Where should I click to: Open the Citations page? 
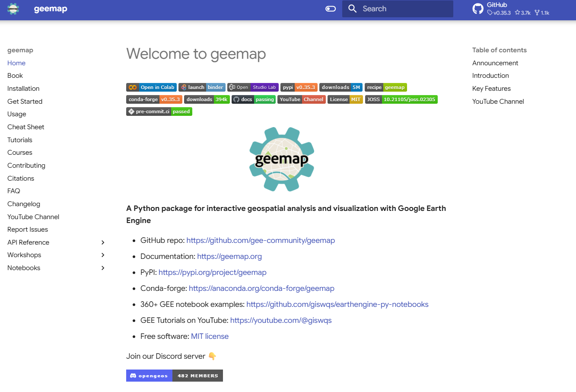pyautogui.click(x=21, y=178)
